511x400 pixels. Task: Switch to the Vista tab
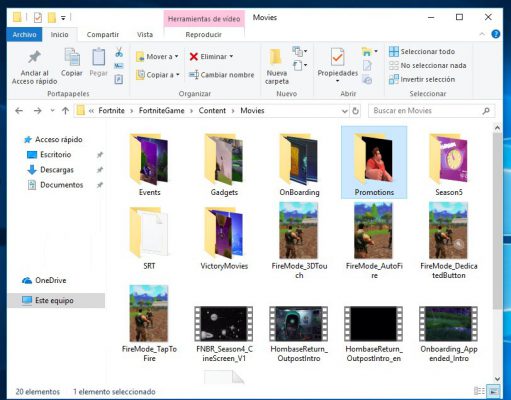(x=145, y=35)
